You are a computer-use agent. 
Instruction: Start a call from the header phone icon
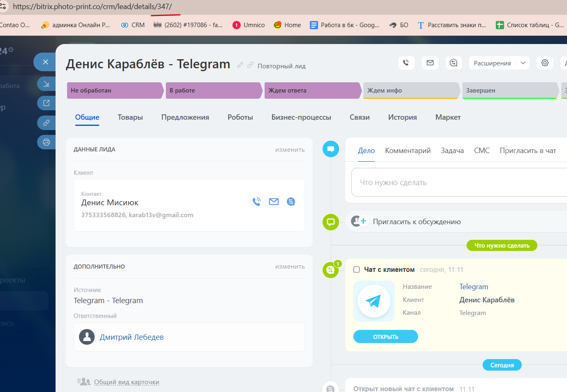406,63
